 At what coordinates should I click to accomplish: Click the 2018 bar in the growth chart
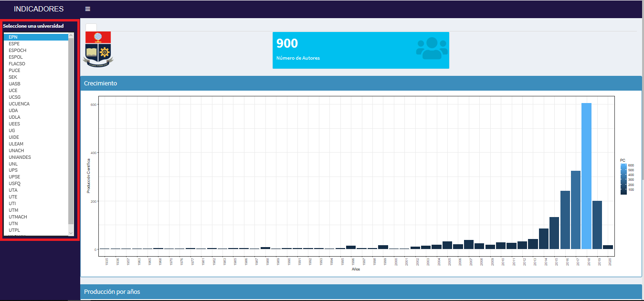[x=586, y=176]
